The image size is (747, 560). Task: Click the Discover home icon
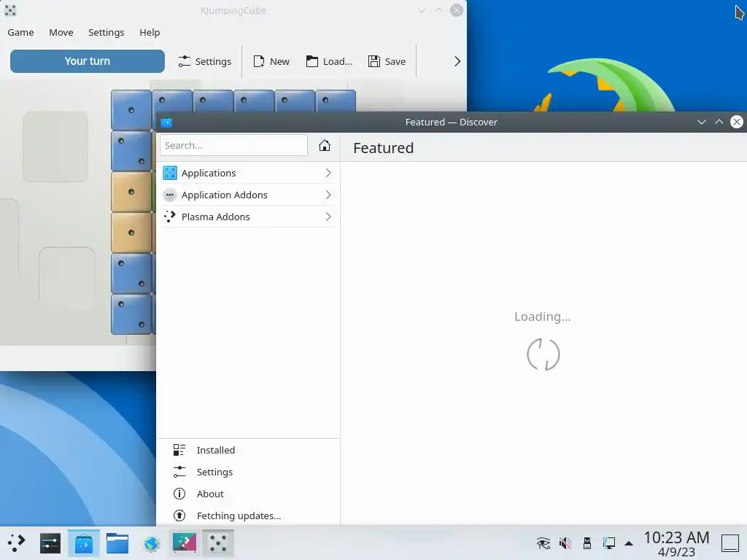tap(325, 145)
